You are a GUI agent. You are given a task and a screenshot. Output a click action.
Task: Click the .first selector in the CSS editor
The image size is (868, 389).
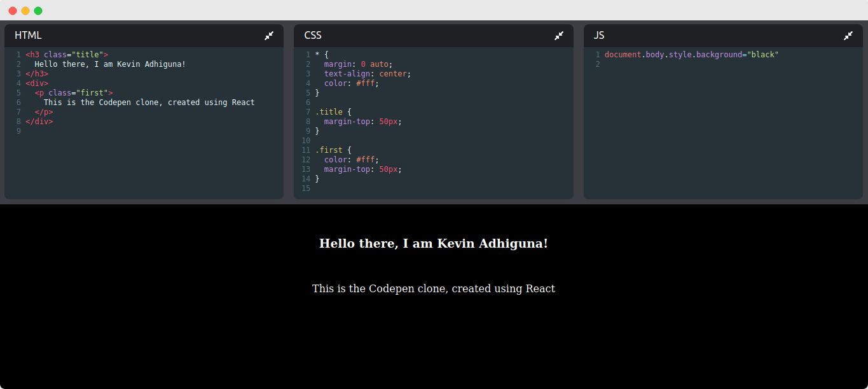[328, 150]
